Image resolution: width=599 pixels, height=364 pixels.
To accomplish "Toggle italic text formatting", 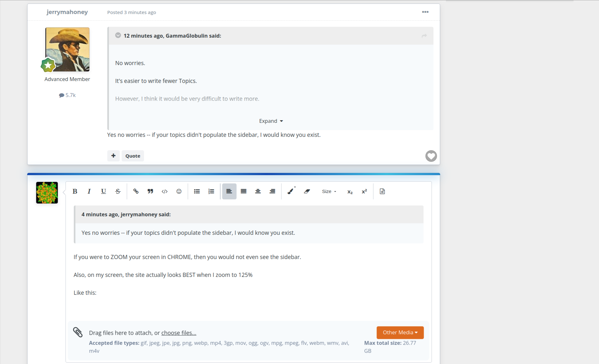I will 89,191.
